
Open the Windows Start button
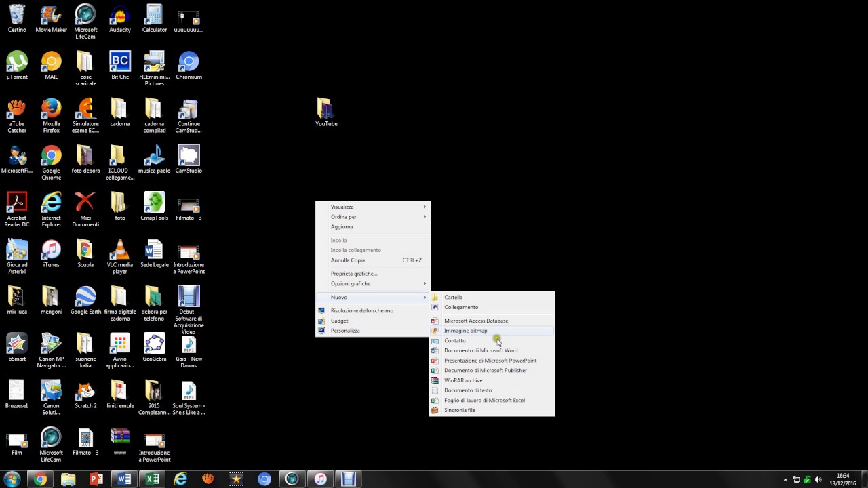point(12,479)
